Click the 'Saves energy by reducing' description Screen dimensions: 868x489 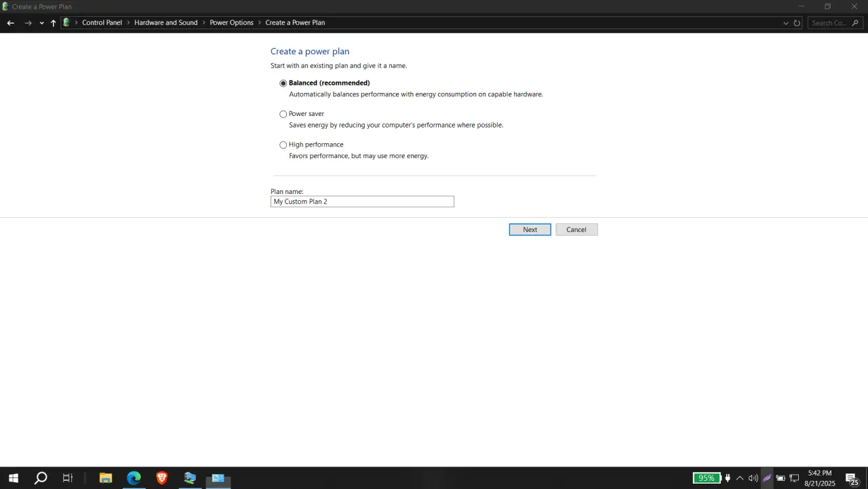pyautogui.click(x=396, y=125)
